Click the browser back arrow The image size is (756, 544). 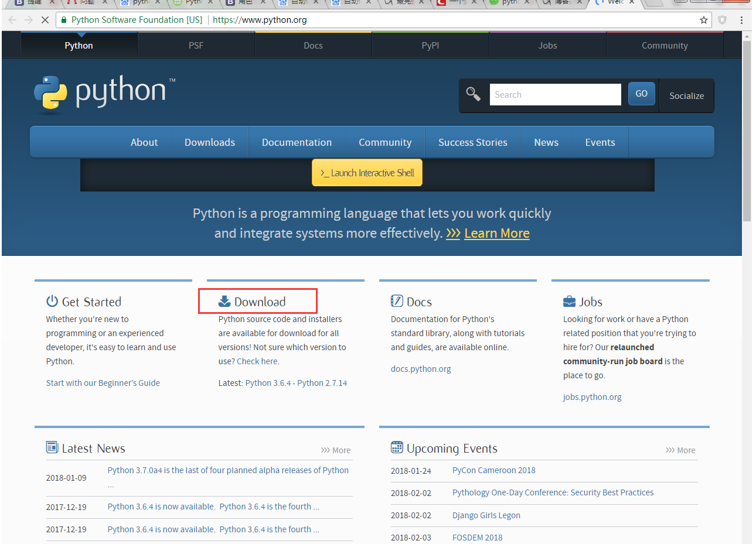click(12, 20)
